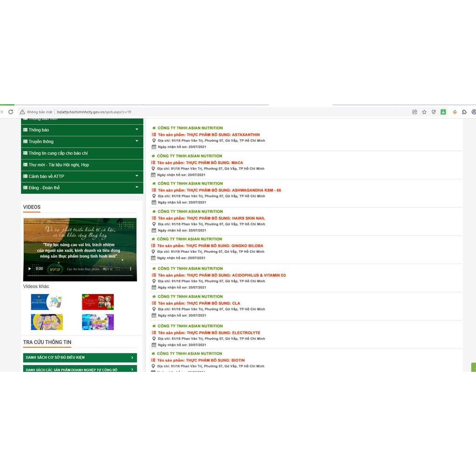The height and width of the screenshot is (476, 476).
Task: Open Danh sách cơ sở đủ điều kiện
Action: coord(80,357)
